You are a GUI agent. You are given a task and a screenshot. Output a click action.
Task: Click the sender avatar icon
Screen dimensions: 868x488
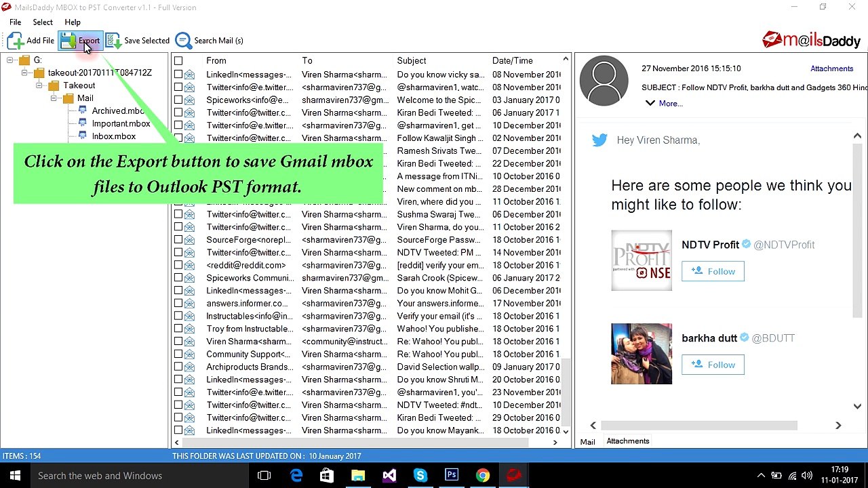point(604,81)
